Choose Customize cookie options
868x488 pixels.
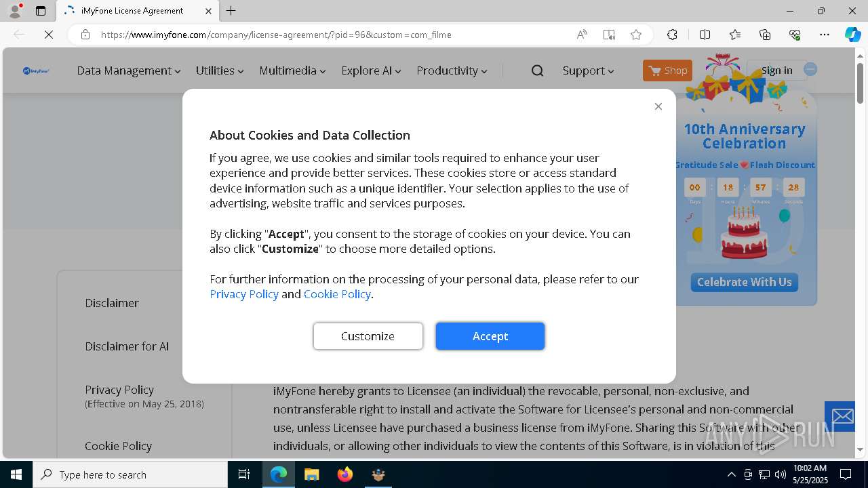(368, 336)
